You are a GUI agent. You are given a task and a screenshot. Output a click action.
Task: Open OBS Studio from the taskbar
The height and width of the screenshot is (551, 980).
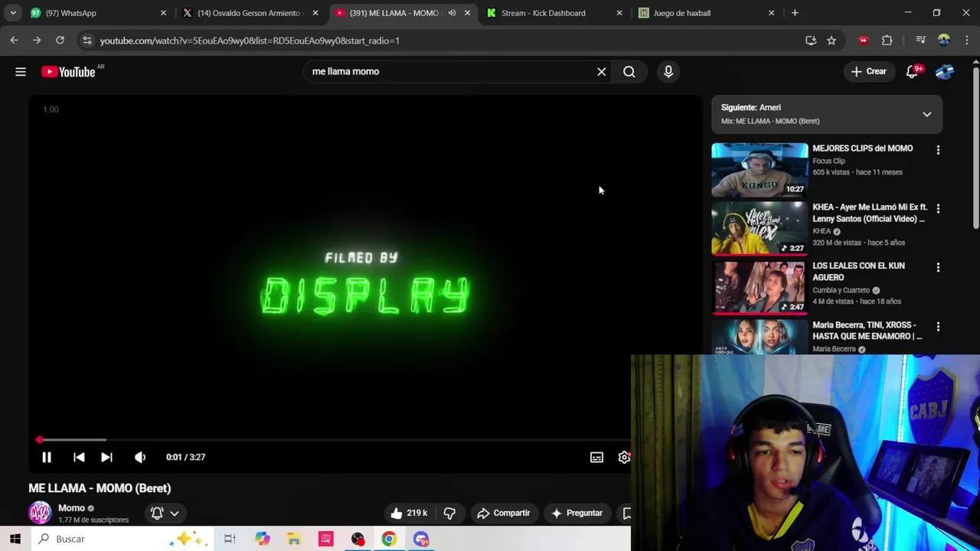[358, 539]
